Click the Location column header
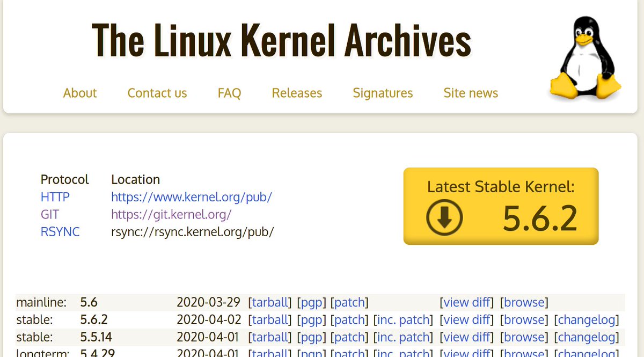The image size is (644, 357). [136, 179]
